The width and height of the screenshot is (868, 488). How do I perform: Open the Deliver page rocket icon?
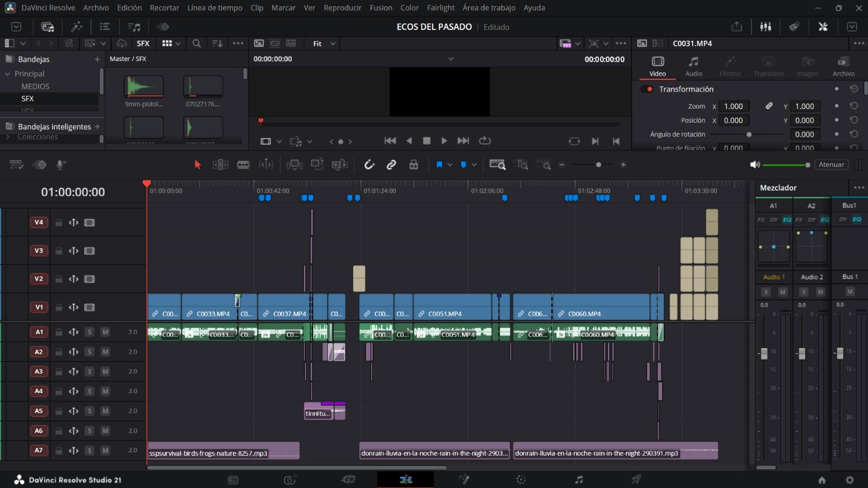636,480
